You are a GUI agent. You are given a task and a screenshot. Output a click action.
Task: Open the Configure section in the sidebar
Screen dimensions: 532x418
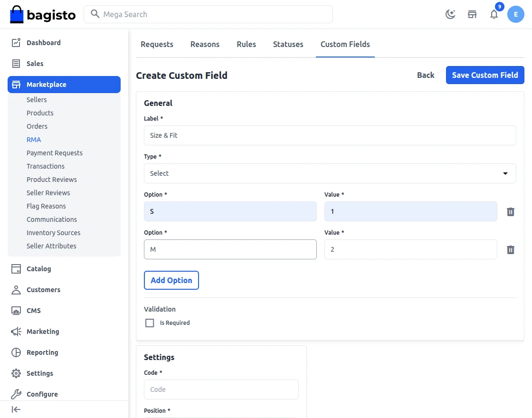42,394
